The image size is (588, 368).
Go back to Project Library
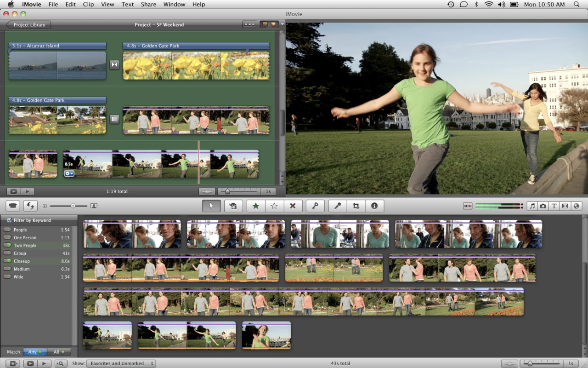[x=28, y=25]
